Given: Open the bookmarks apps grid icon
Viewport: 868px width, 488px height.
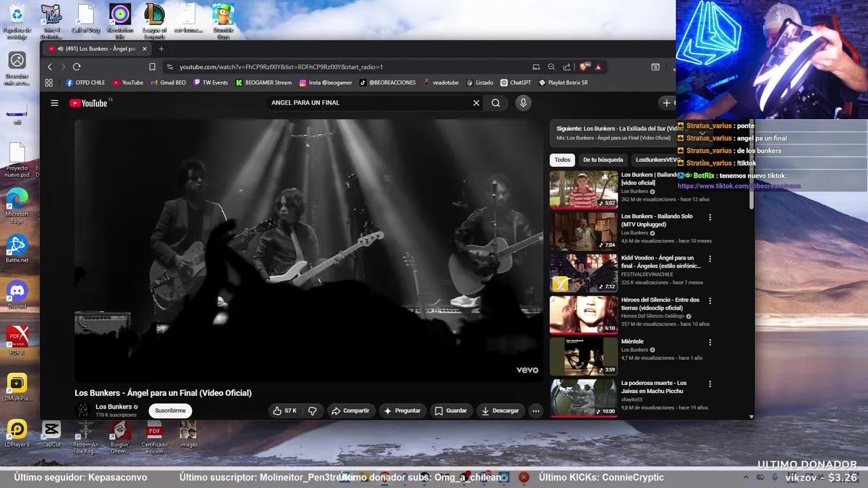Looking at the screenshot, I should coord(49,83).
